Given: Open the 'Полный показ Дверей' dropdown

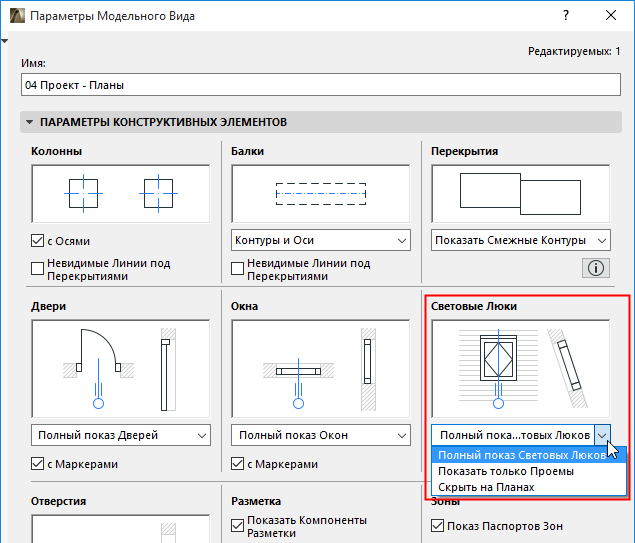Looking at the screenshot, I should (x=121, y=435).
